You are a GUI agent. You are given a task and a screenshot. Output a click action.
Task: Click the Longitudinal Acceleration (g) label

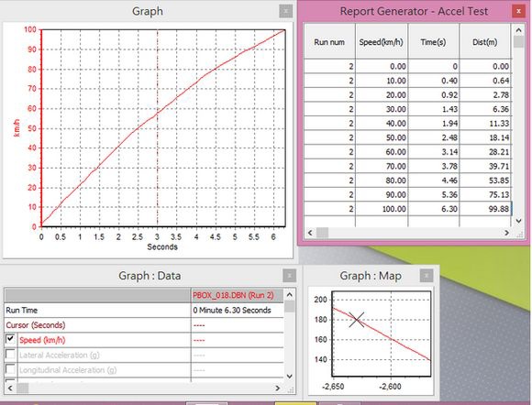click(x=68, y=370)
